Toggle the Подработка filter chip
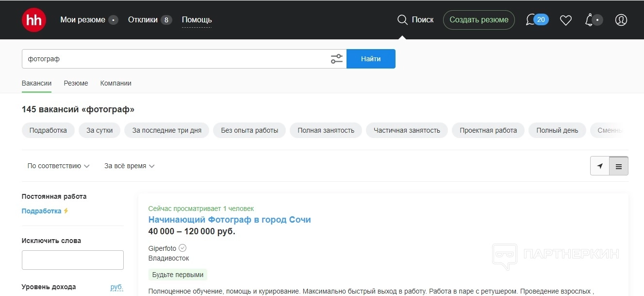 (48, 130)
